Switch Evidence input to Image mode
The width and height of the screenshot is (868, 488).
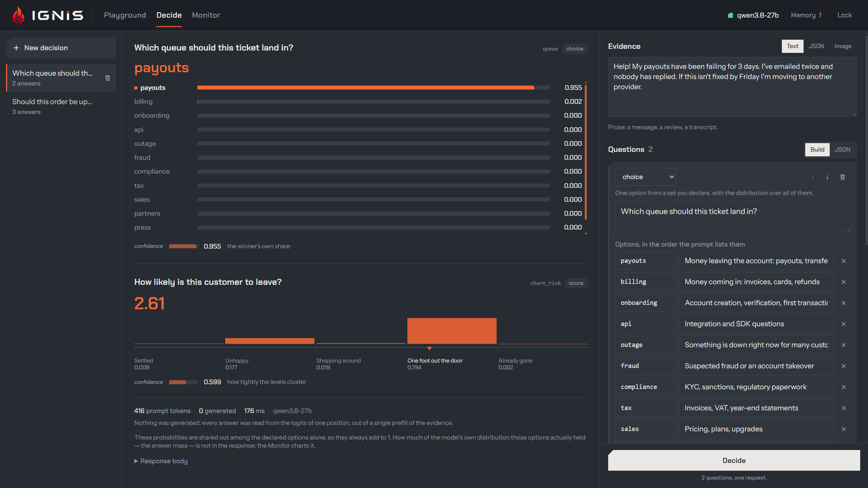coord(843,46)
